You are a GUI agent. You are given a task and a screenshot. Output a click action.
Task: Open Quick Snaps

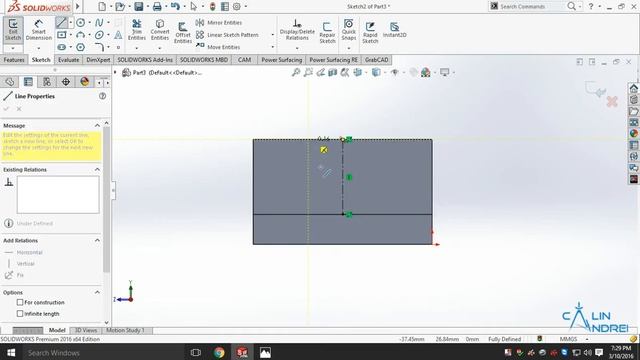(x=349, y=29)
